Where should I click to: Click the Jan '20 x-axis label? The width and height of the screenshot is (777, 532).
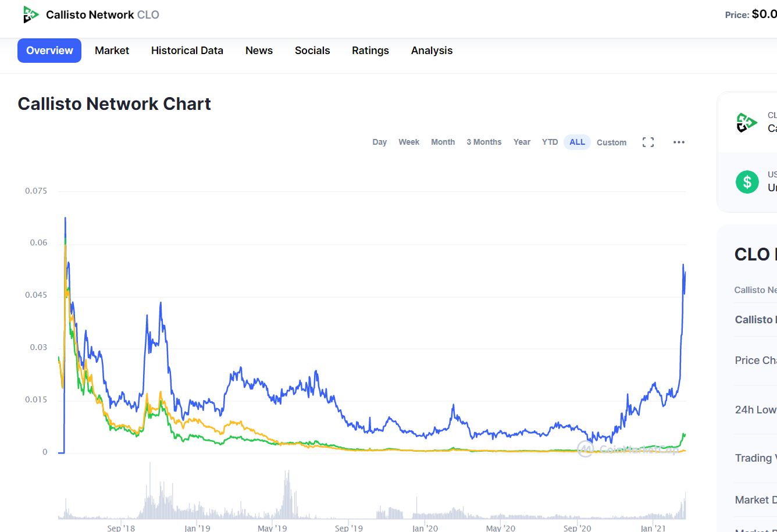tap(425, 527)
